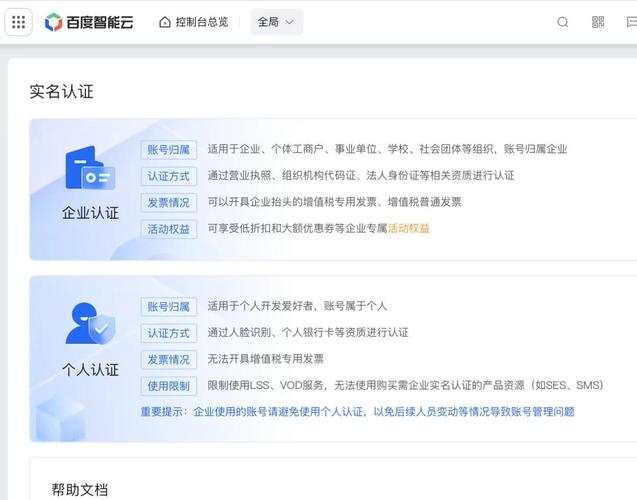Click text about 限制使用LSS、VOD服务
Viewport: 637px width, 500px height.
tap(405, 385)
